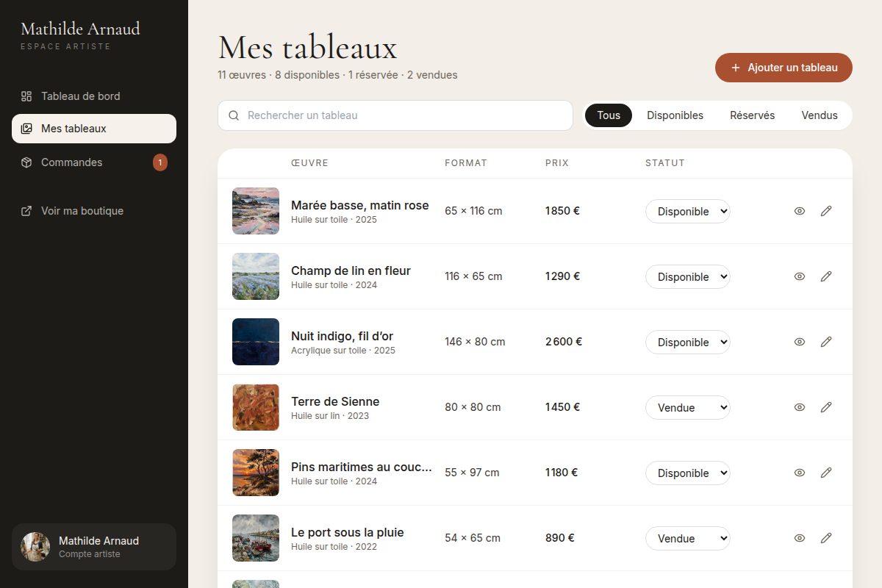This screenshot has height=588, width=882.
Task: Click the STATUT column header
Action: pos(665,163)
